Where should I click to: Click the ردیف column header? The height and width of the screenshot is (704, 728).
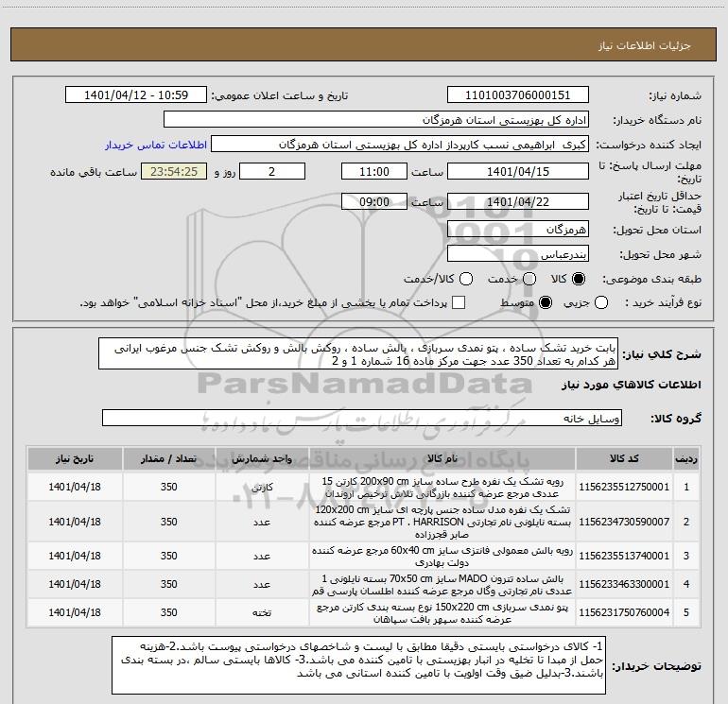(x=686, y=458)
